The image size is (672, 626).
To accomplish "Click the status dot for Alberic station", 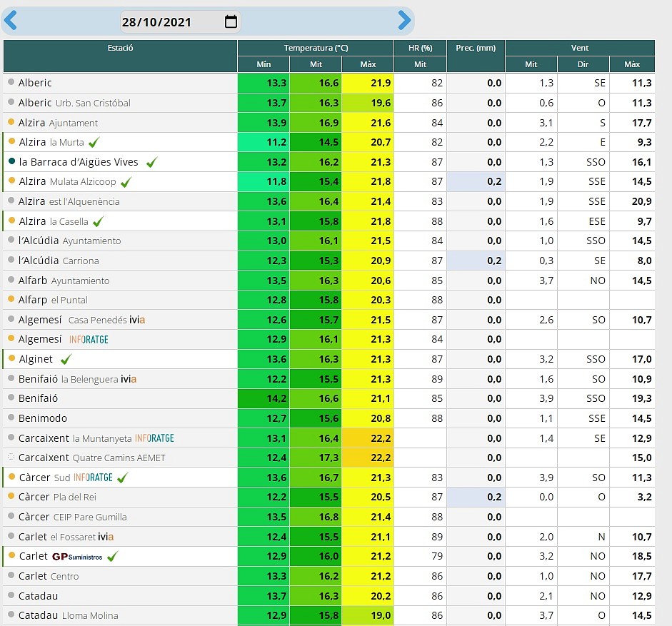I will click(x=11, y=82).
